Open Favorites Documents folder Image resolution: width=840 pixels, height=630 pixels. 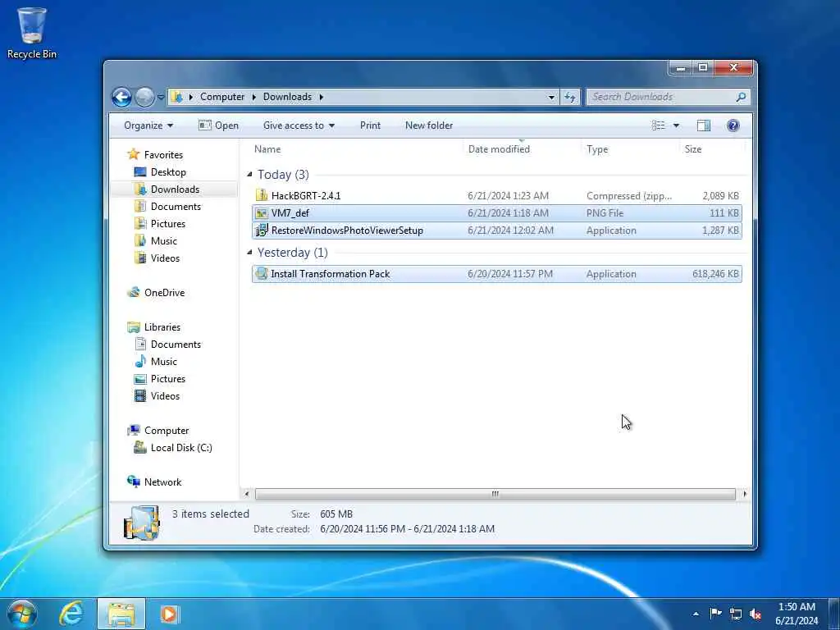click(176, 206)
